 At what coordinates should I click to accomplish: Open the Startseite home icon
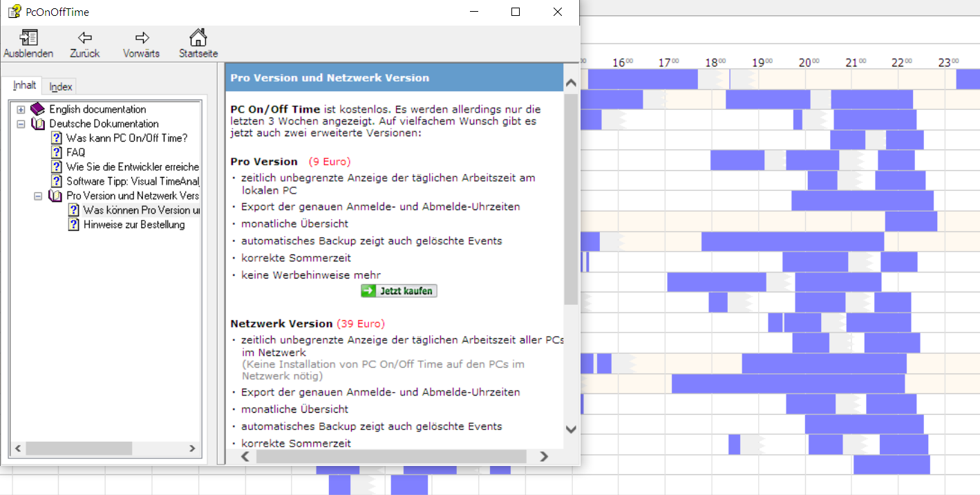pos(198,37)
